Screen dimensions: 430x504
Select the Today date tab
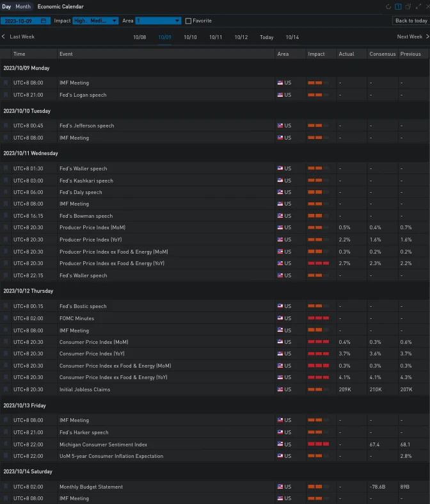266,37
